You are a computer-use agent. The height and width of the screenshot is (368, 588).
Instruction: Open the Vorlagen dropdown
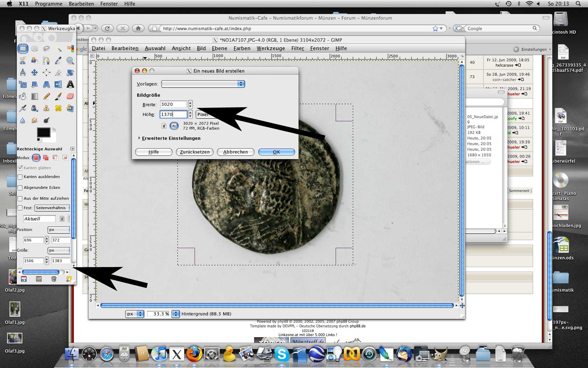[x=203, y=84]
